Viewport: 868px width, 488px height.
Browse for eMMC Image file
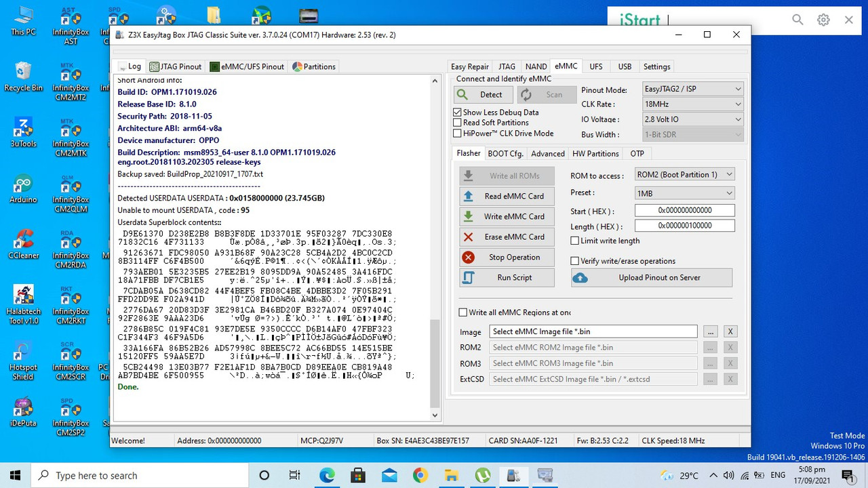tap(710, 331)
